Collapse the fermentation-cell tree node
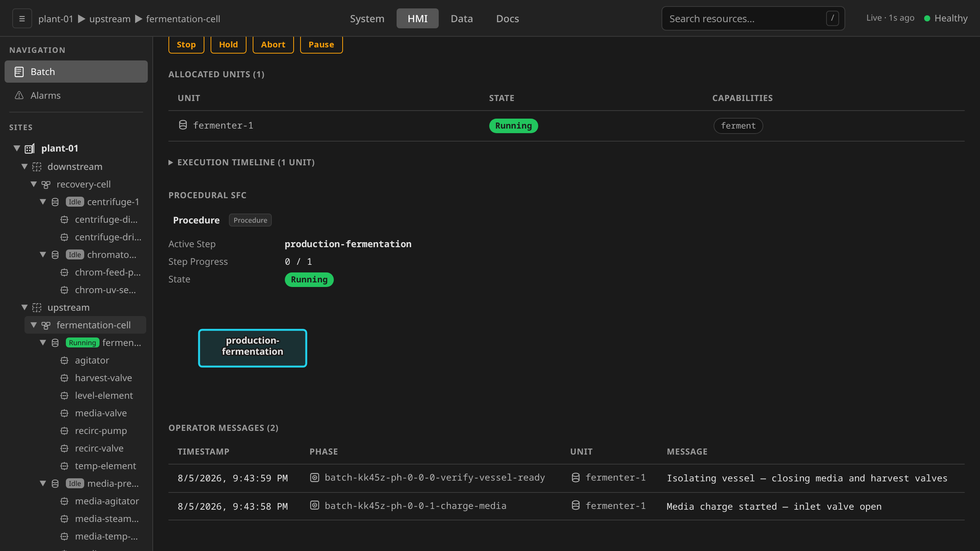980x551 pixels. tap(34, 325)
